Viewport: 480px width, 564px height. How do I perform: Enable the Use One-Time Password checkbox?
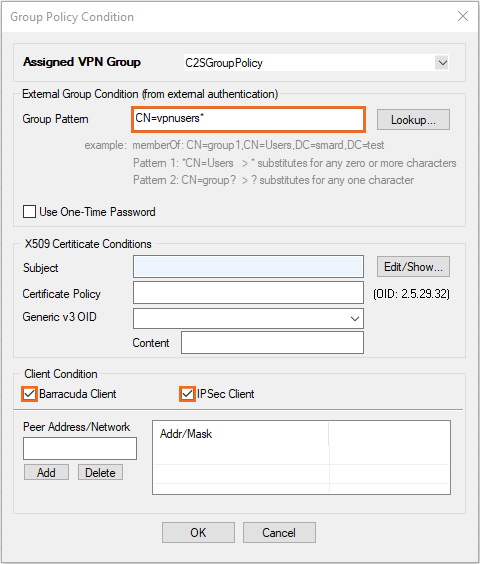pos(29,212)
